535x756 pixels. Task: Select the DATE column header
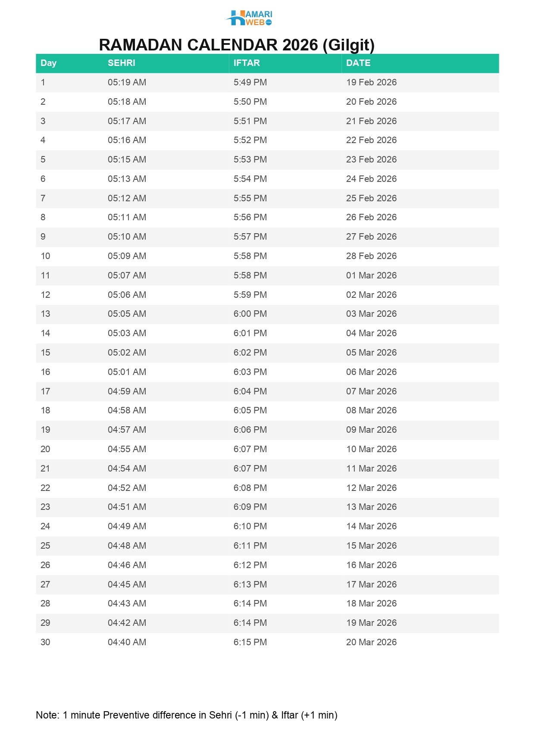click(x=358, y=63)
